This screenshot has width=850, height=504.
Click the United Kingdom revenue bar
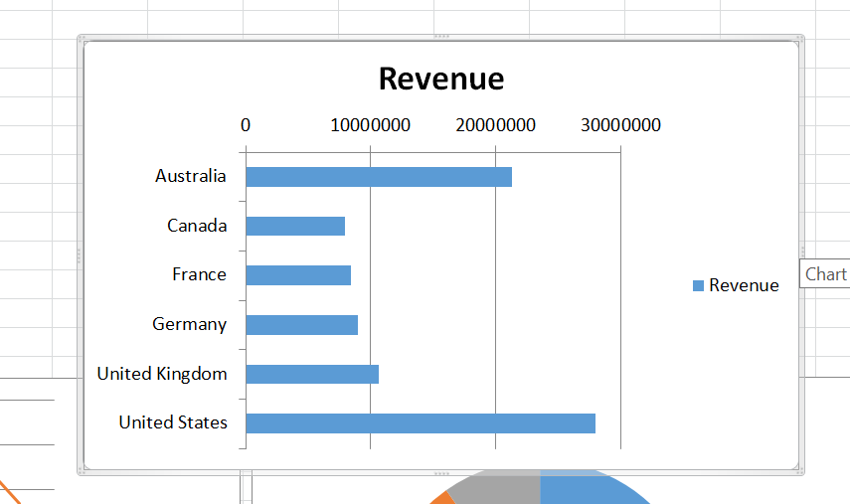[311, 374]
